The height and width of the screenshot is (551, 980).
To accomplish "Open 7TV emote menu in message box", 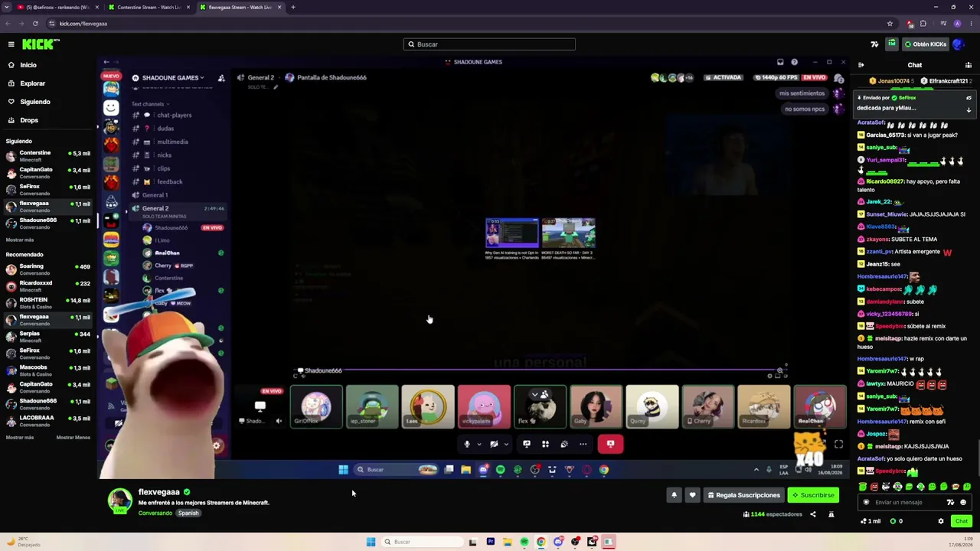I will pos(950,503).
